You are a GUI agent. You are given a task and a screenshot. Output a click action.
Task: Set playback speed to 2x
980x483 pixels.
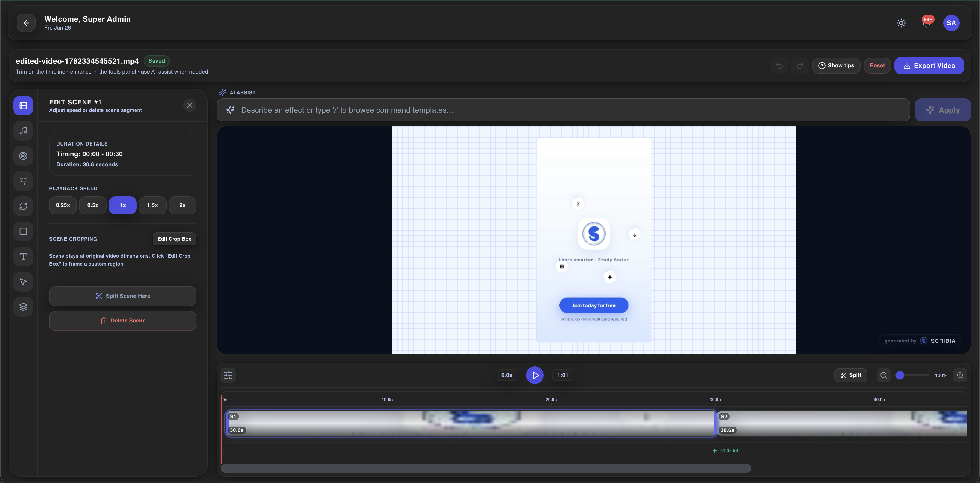[182, 205]
